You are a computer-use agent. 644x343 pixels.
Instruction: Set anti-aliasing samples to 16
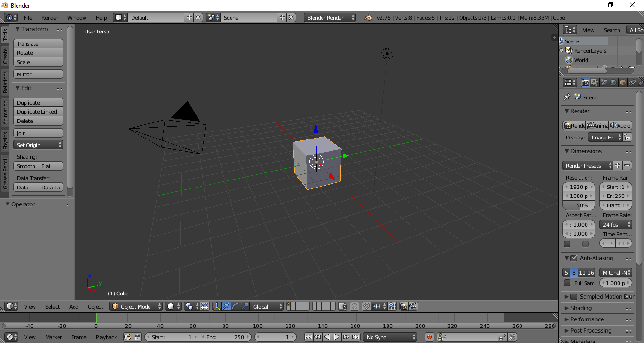(591, 272)
